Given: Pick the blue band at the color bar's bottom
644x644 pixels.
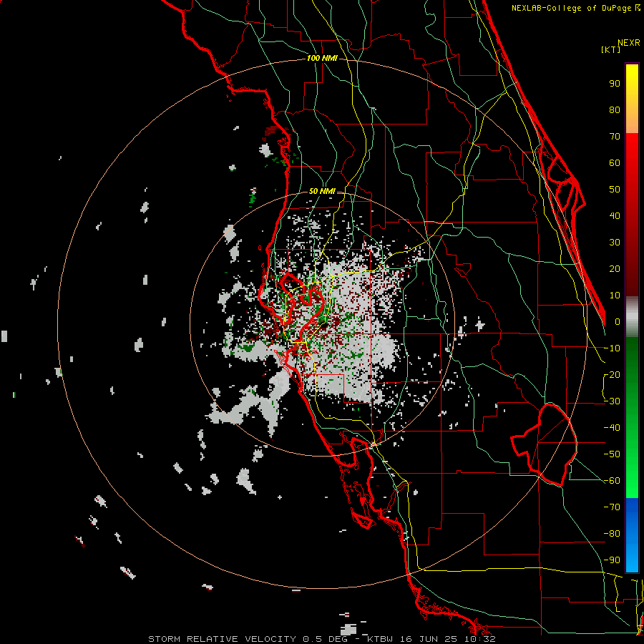Looking at the screenshot, I should [632, 535].
